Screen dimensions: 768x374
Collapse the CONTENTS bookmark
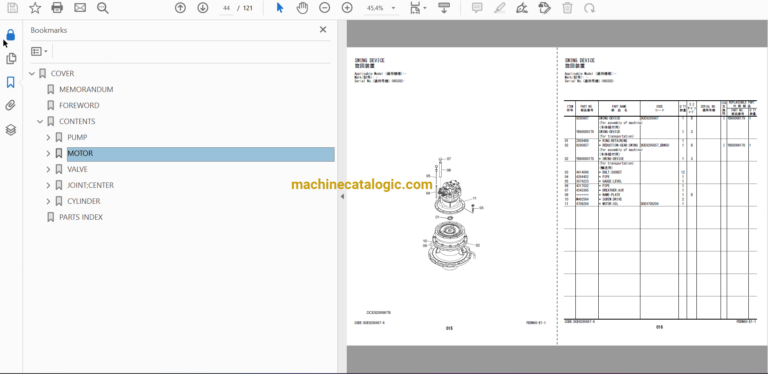pyautogui.click(x=40, y=121)
